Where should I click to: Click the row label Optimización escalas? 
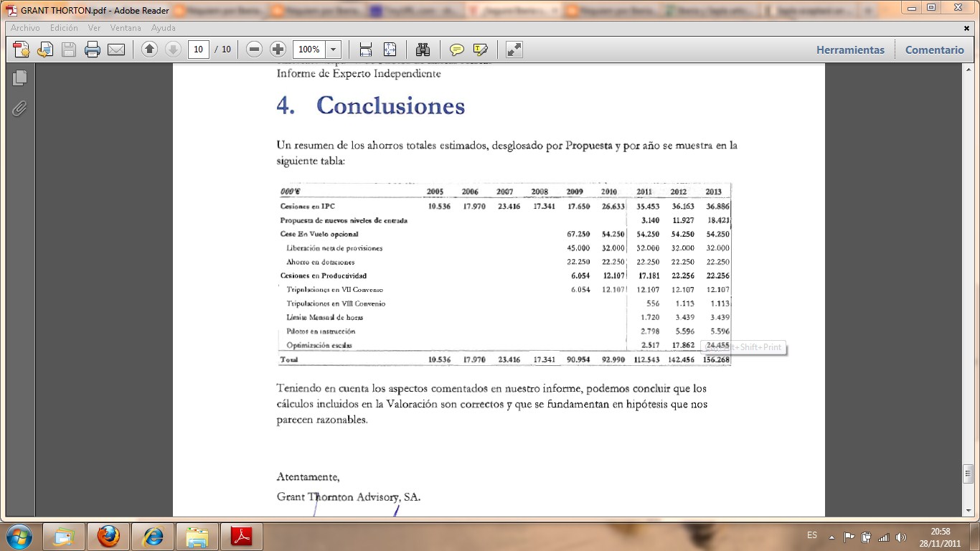click(x=319, y=345)
